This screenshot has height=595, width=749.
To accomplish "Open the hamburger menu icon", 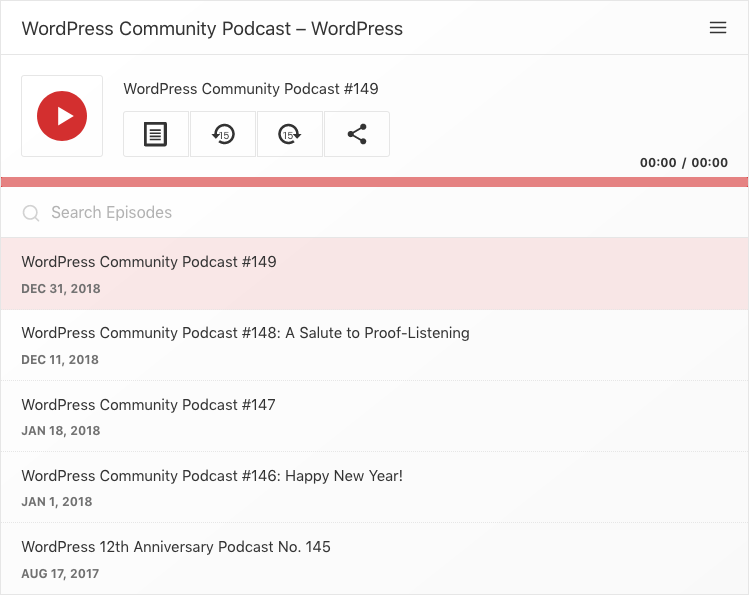I will [718, 28].
